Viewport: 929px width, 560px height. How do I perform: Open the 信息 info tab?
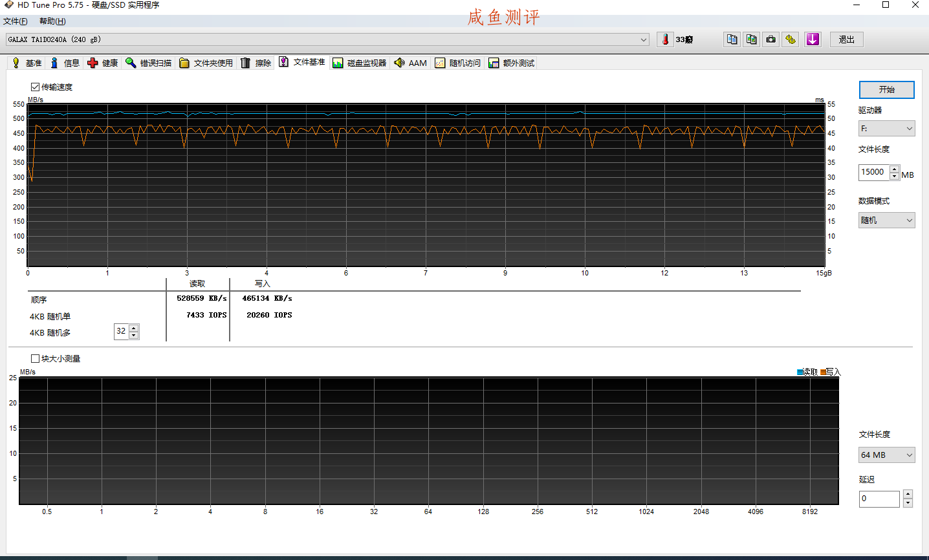pos(65,63)
